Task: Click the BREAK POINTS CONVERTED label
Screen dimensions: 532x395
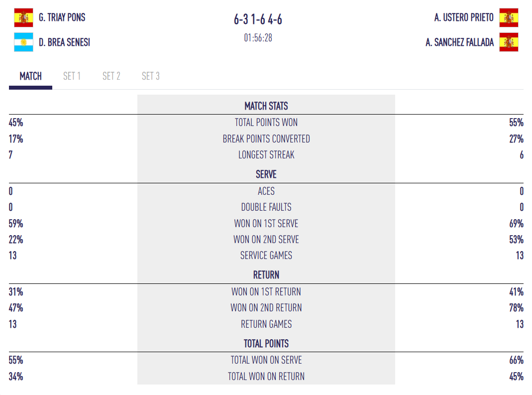Action: point(266,139)
